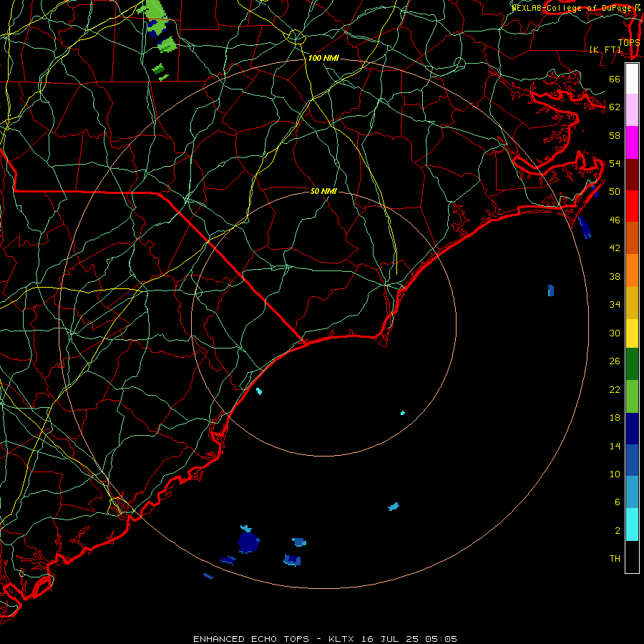Click the "30" legend value

click(x=615, y=333)
